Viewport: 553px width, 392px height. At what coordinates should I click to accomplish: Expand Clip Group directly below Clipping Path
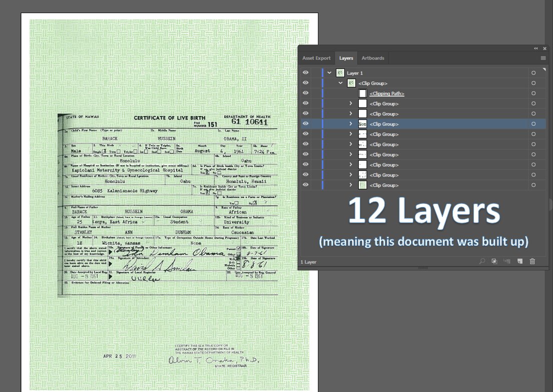[350, 103]
